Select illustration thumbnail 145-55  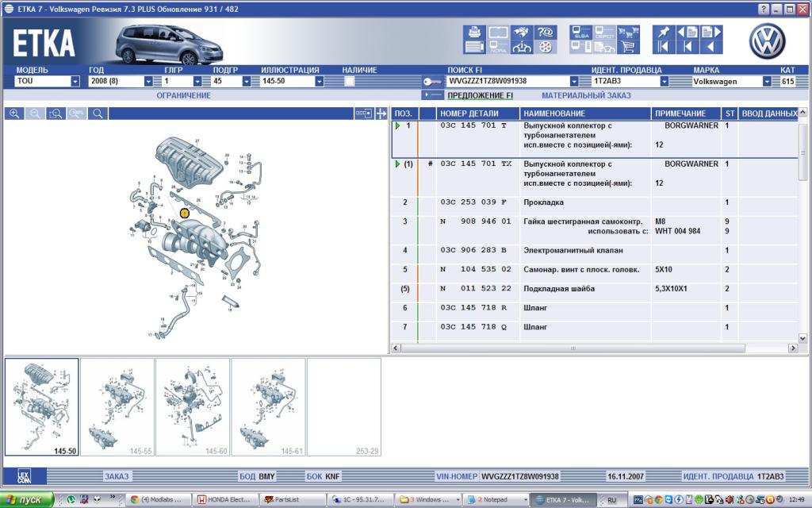[x=117, y=407]
